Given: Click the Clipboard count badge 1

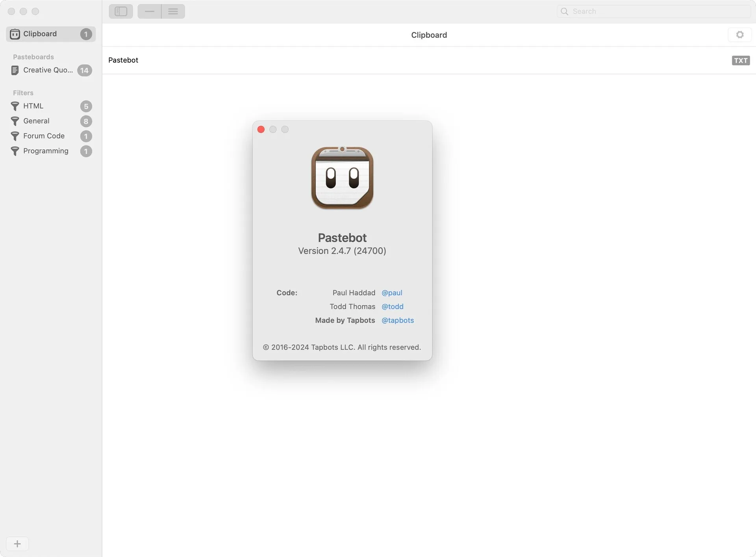Looking at the screenshot, I should pos(86,34).
